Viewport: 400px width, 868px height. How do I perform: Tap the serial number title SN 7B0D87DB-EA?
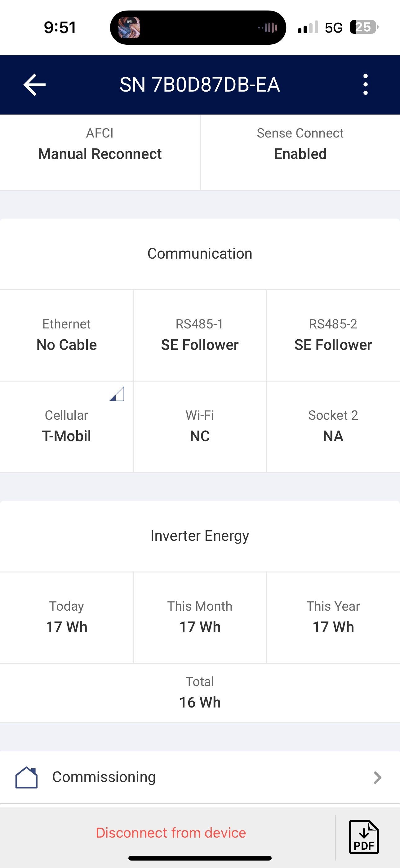pyautogui.click(x=200, y=84)
